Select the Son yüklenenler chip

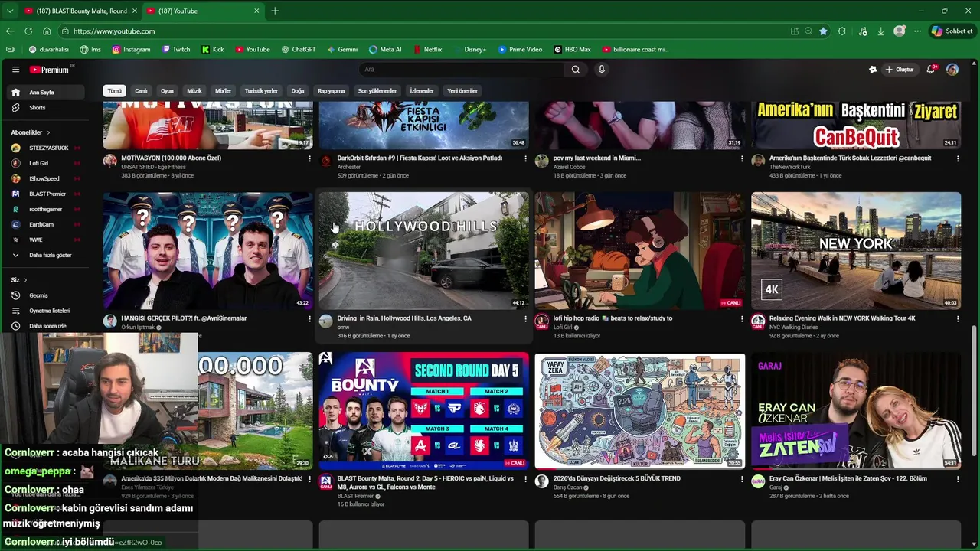(x=377, y=91)
